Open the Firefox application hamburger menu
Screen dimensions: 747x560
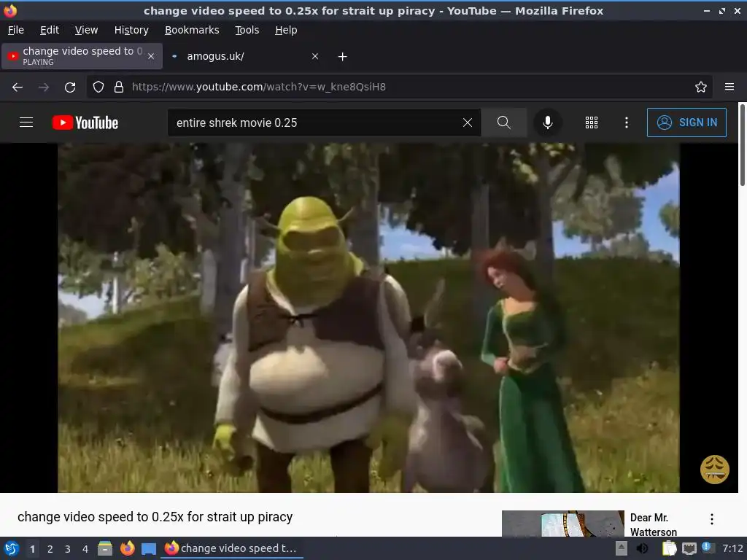pos(729,87)
